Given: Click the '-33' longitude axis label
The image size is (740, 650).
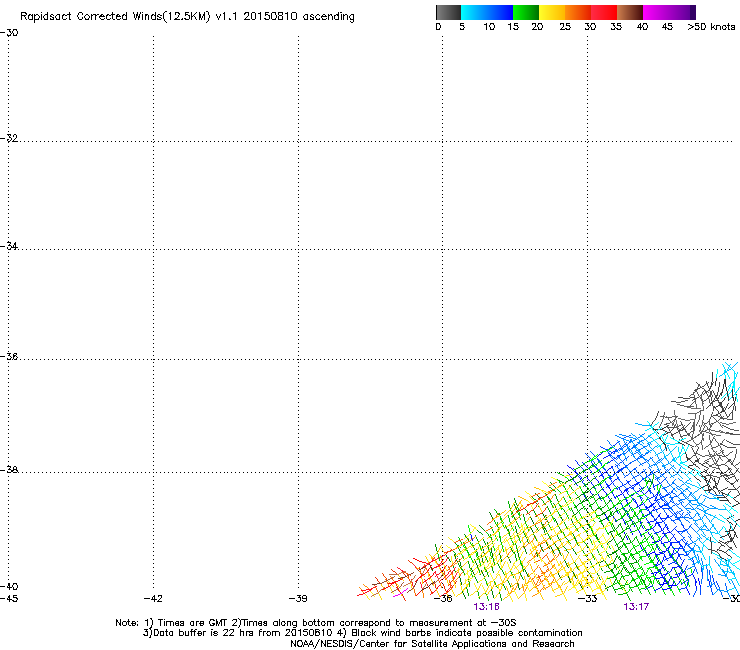Looking at the screenshot, I should 588,599.
